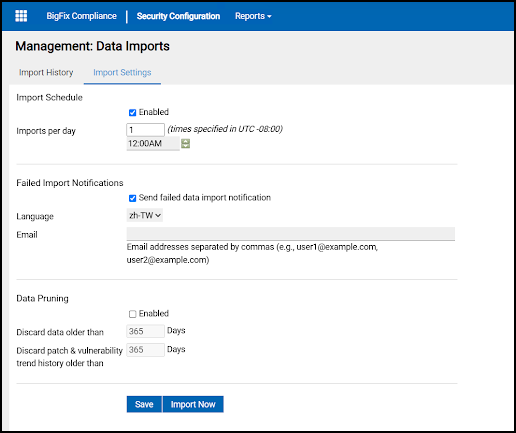Click the Import Now button

[193, 404]
